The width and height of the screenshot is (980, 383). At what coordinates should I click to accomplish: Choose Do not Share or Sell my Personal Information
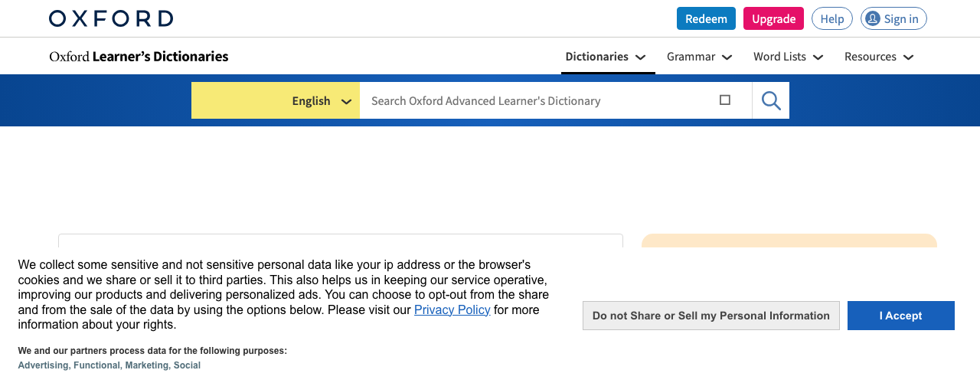[711, 316]
